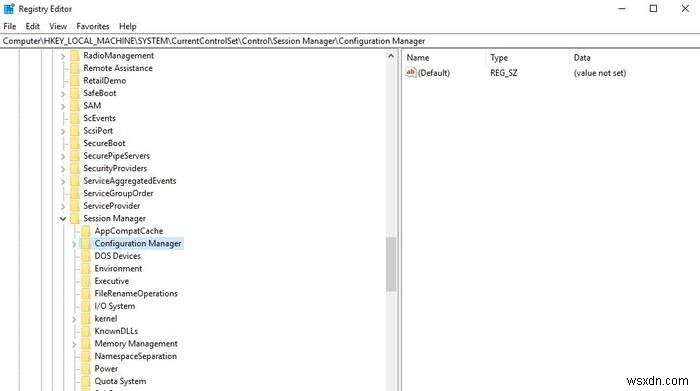Expand the SAM key
Screen dimensions: 700x391
pos(63,106)
